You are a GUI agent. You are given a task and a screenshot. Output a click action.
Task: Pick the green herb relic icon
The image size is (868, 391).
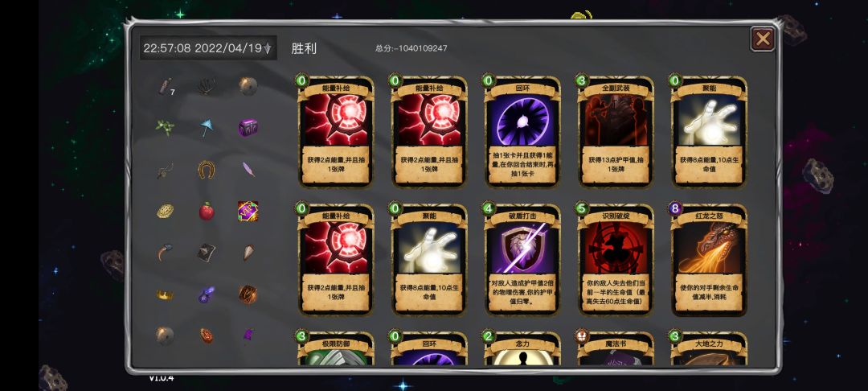pyautogui.click(x=165, y=128)
